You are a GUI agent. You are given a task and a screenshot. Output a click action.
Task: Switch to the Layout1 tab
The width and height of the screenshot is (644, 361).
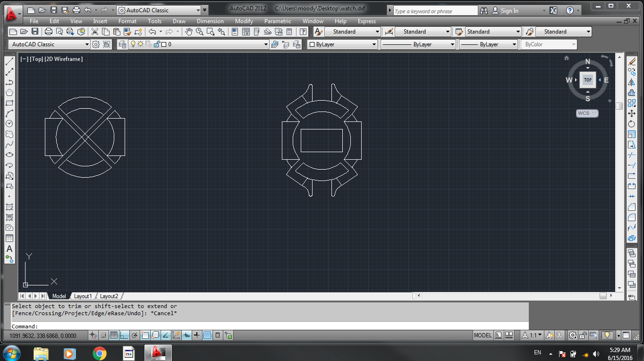click(83, 296)
